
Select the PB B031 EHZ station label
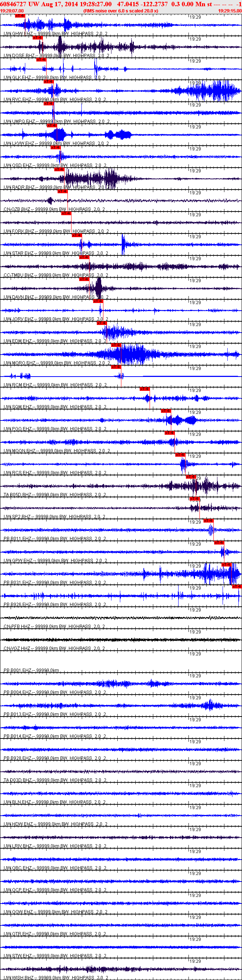[x=55, y=583]
